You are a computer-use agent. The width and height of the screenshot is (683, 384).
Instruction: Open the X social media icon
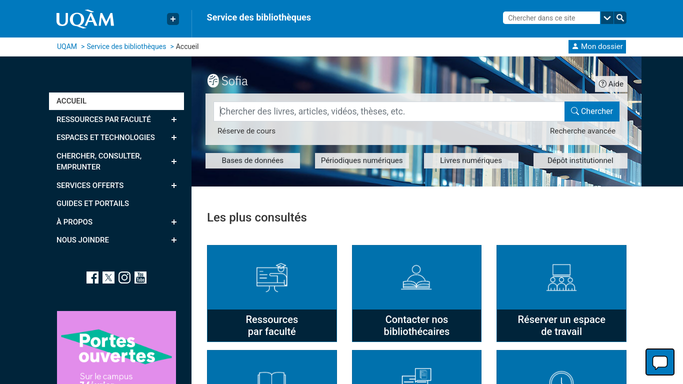click(x=108, y=278)
